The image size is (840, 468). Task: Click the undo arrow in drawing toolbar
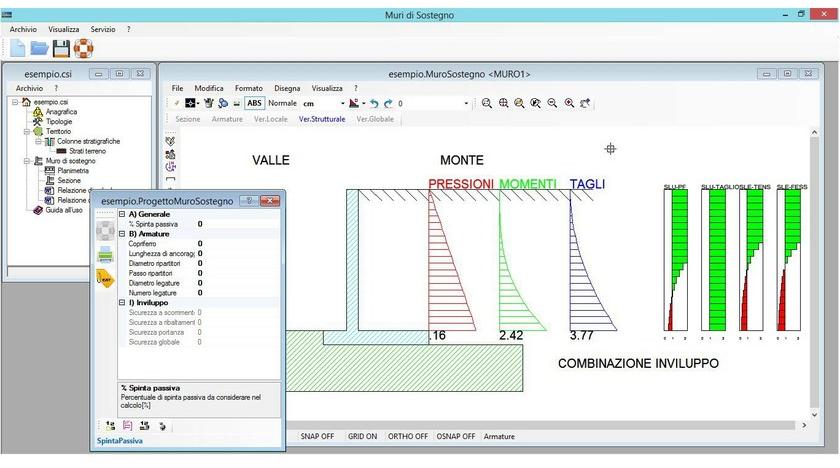pos(374,103)
